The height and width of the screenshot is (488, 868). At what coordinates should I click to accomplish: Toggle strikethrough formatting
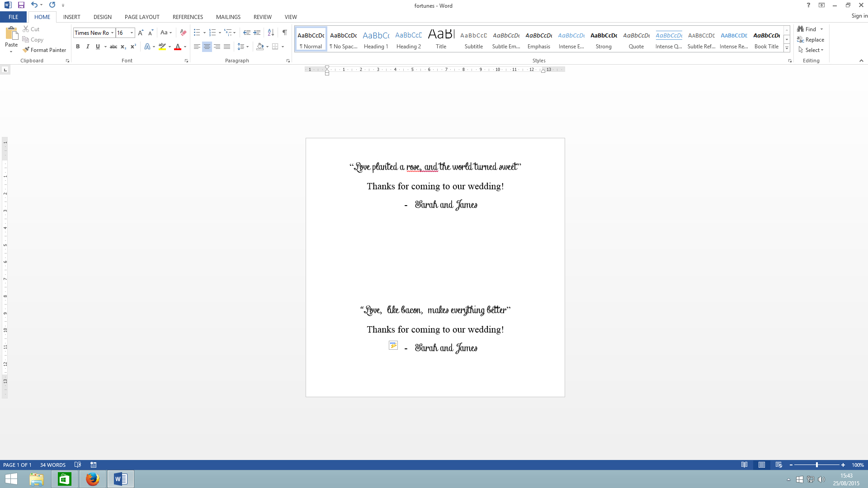click(x=113, y=47)
